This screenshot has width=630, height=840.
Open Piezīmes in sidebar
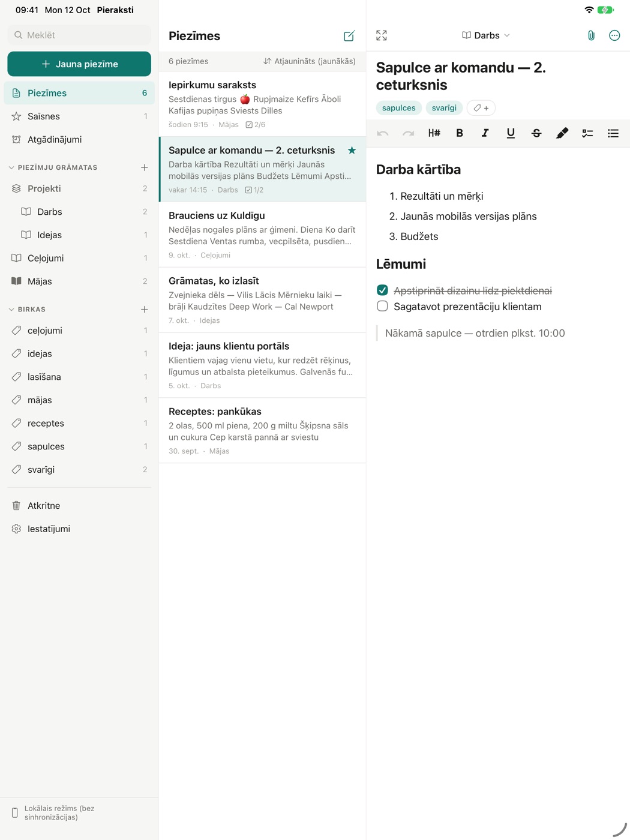79,93
